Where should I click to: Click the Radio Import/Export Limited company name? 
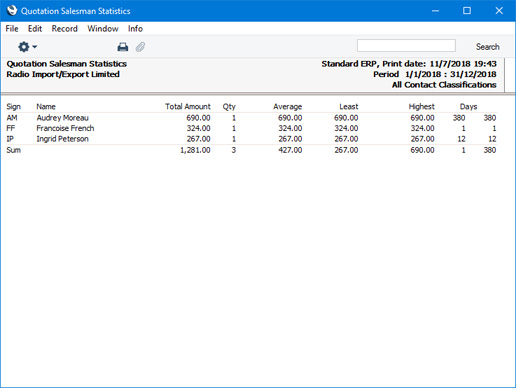click(63, 74)
